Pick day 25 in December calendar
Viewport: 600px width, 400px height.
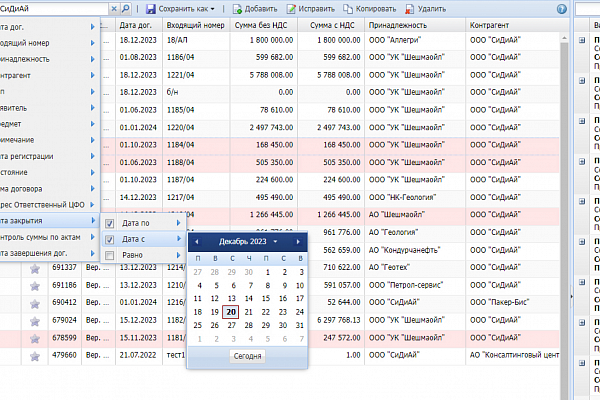click(197, 325)
